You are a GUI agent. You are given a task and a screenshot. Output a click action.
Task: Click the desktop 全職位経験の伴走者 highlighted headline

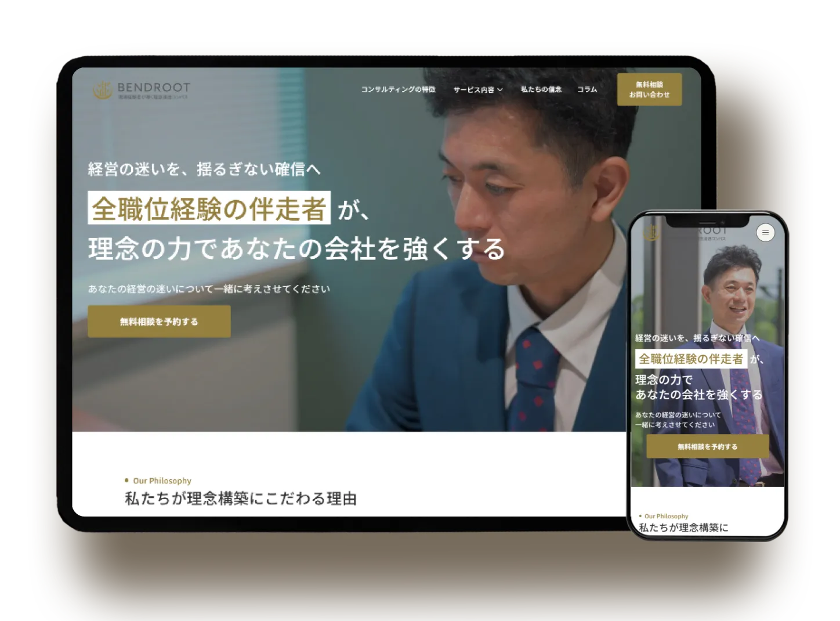209,208
